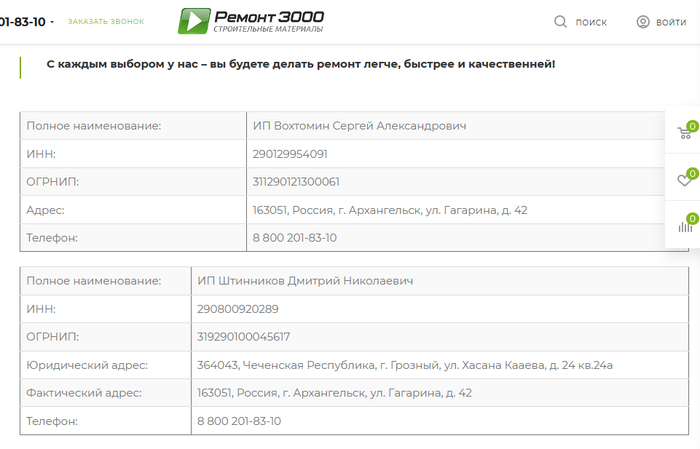Screen dimensions: 700x449
Task: Expand the phone number dropdown arrow
Action: tap(52, 22)
